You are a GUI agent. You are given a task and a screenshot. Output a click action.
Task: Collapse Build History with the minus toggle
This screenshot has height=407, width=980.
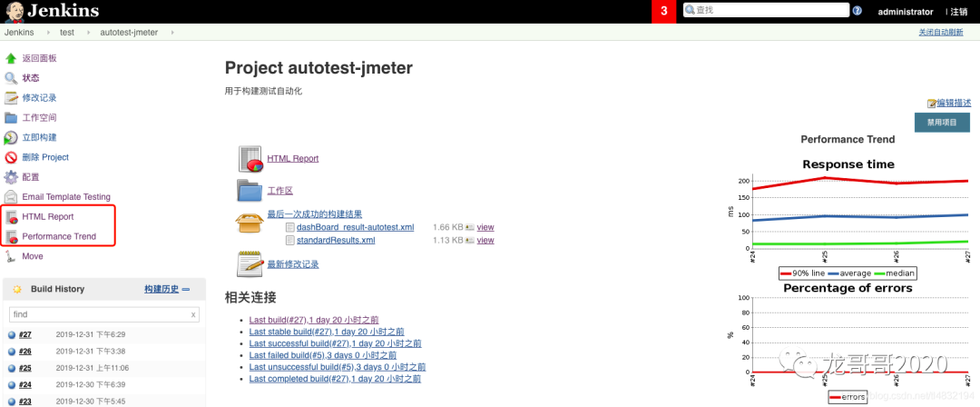(x=186, y=289)
